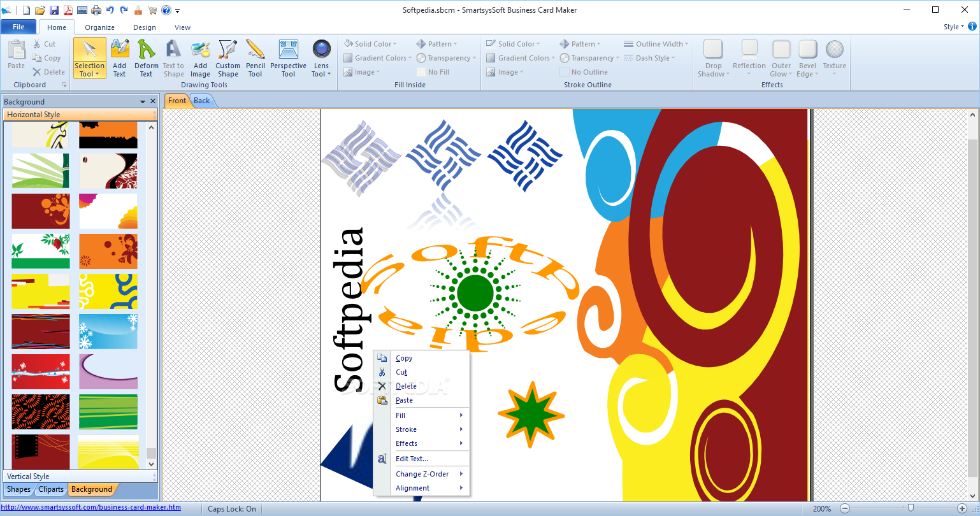Click the Horizontal Style section header
980x516 pixels.
(80, 115)
